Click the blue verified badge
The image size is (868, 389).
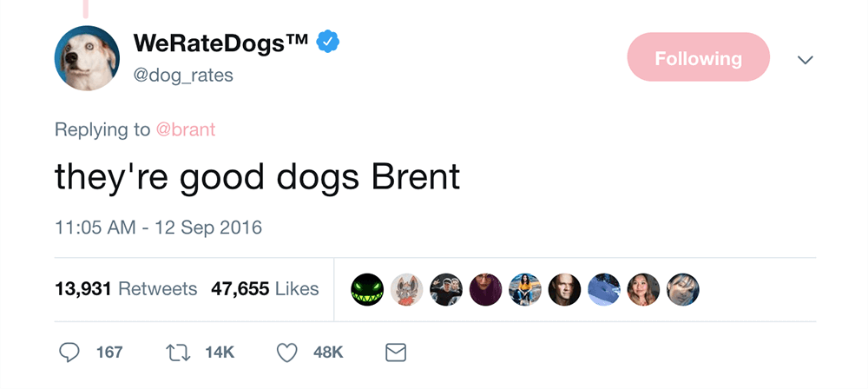point(326,41)
